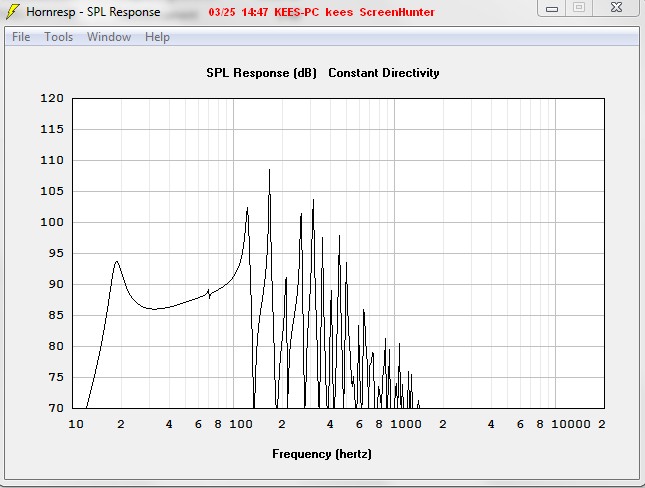This screenshot has width=645, height=488.
Task: Maximize the Hornresp window
Action: tap(579, 8)
